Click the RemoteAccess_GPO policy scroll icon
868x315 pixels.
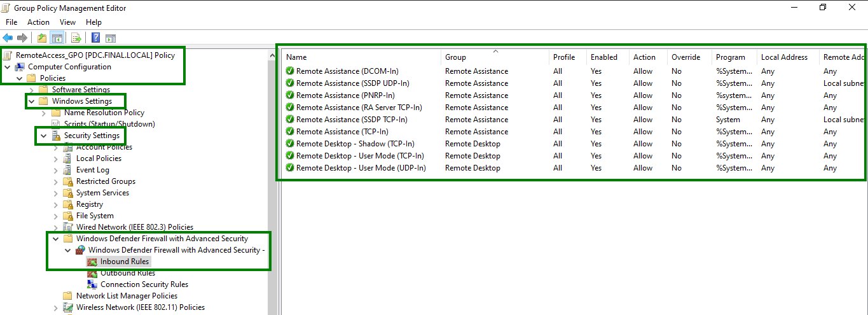point(8,55)
